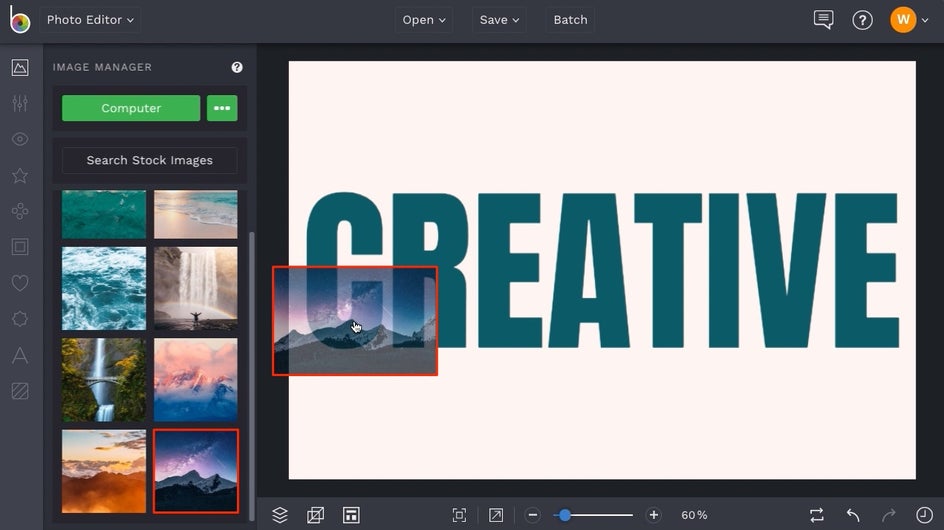Open the Artsy effects tool
Screen dimensions: 944x530
tap(20, 211)
